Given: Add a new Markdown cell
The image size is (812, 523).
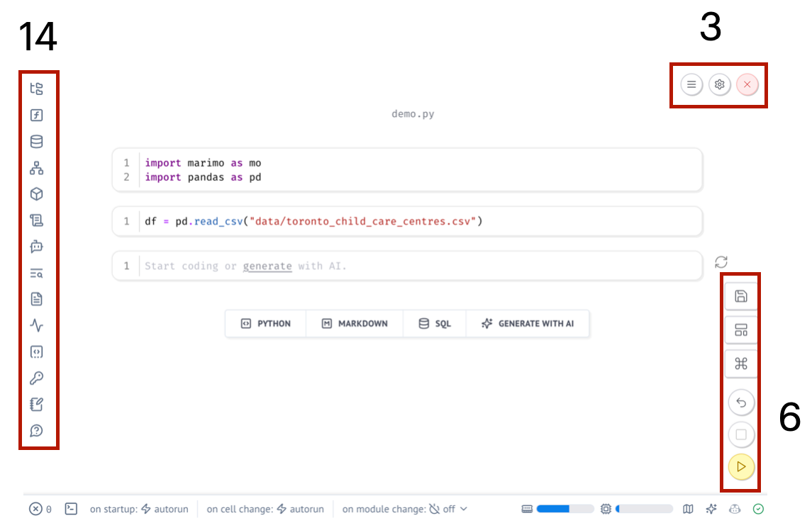Looking at the screenshot, I should click(355, 323).
